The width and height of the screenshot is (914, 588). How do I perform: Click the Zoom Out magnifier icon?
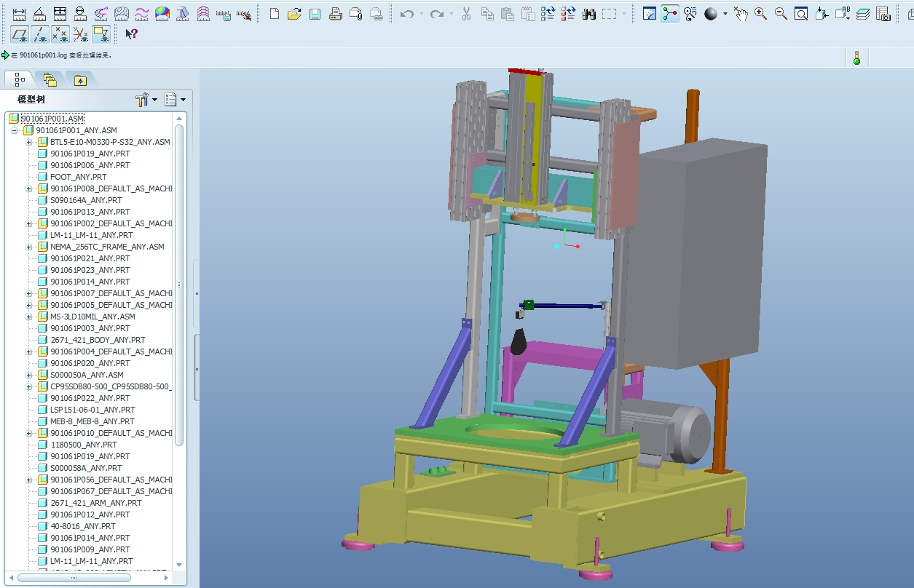tap(781, 14)
